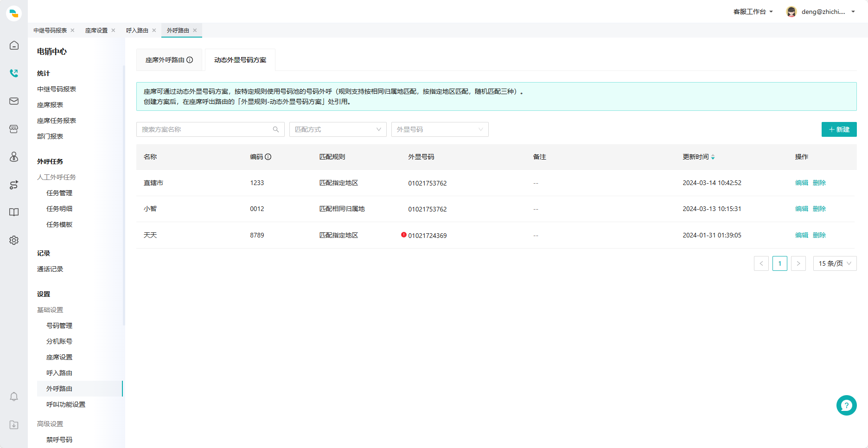Click the user avatar picture

[x=791, y=12]
